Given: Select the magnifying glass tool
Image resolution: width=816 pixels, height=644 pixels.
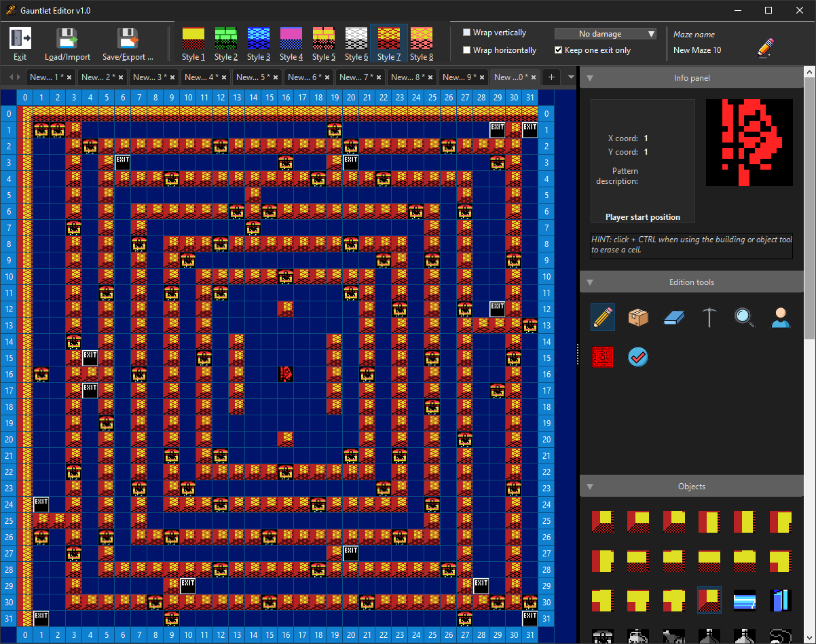Looking at the screenshot, I should (x=745, y=317).
